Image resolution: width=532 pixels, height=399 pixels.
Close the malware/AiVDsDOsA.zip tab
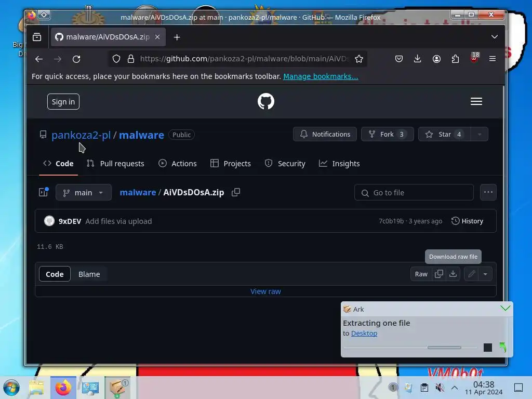pyautogui.click(x=157, y=37)
